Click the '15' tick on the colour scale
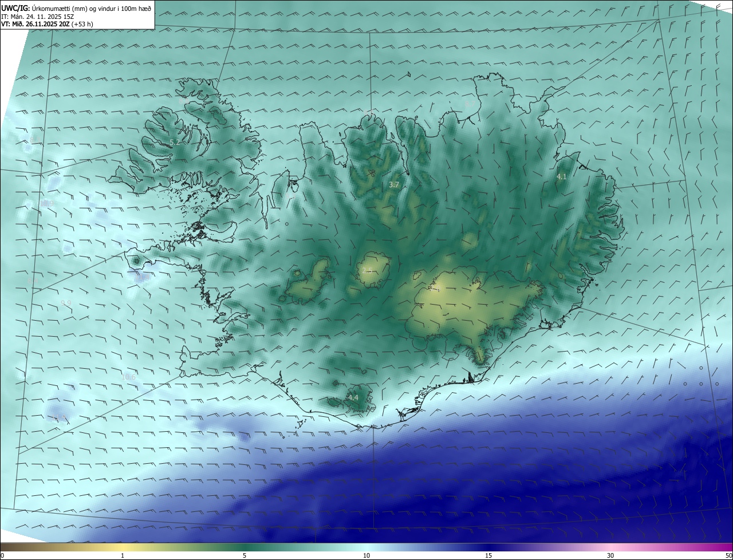Viewport: 733px width, 560px height. [x=488, y=555]
